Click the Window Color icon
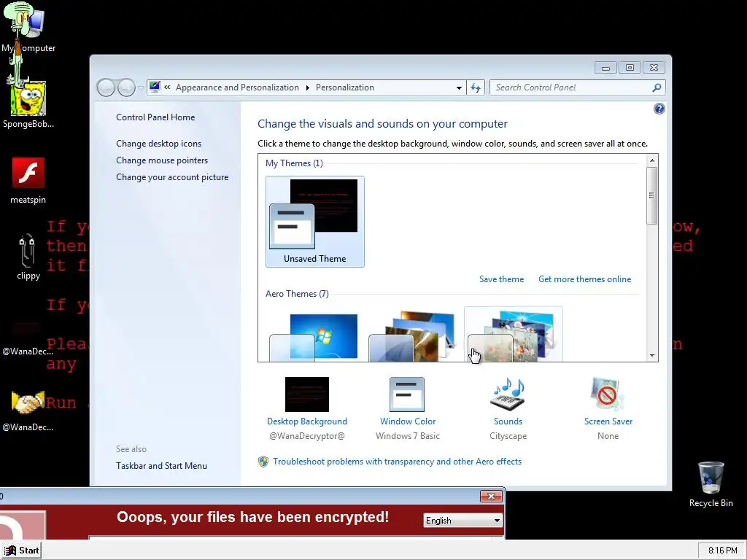 point(407,394)
